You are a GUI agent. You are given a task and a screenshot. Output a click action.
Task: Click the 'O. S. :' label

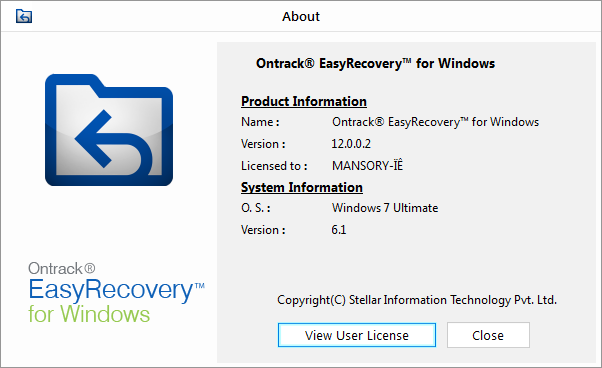click(256, 208)
